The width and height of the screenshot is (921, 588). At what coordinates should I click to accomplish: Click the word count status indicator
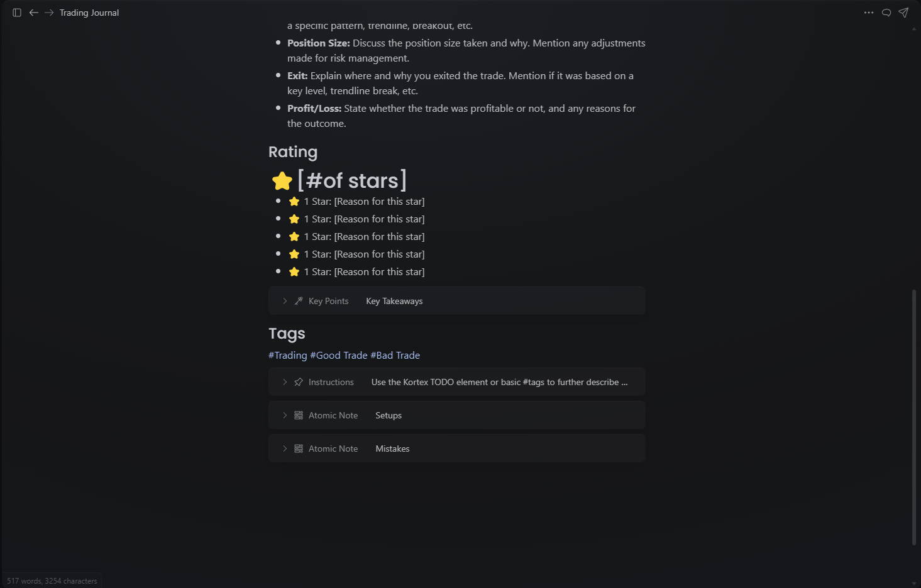pyautogui.click(x=52, y=581)
